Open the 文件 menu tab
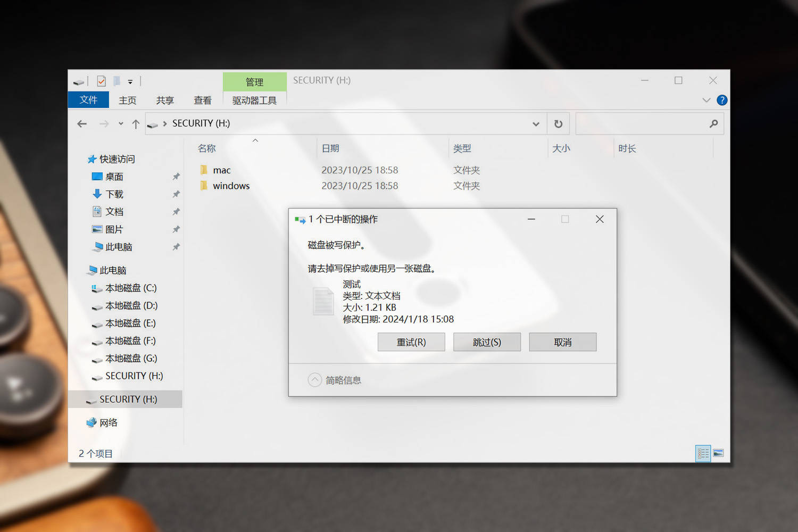The image size is (798, 532). tap(88, 99)
